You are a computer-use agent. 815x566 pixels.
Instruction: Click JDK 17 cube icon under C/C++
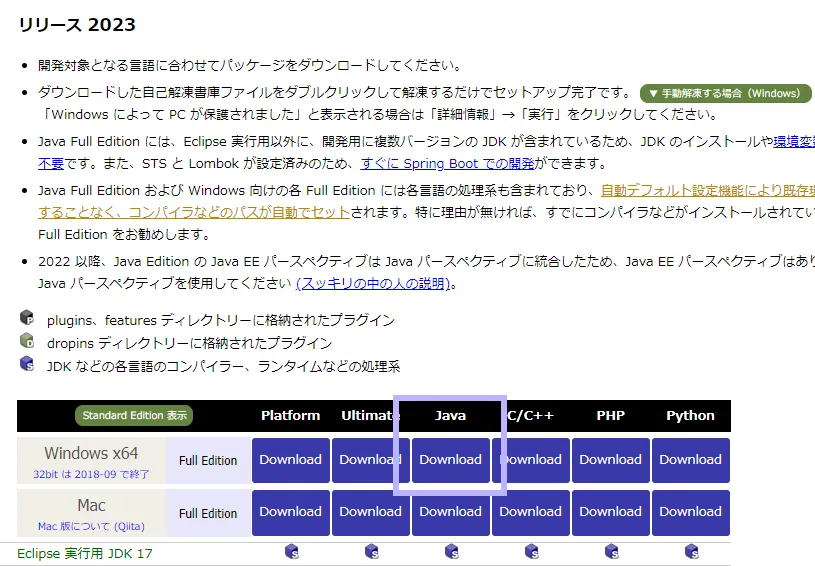tap(532, 551)
